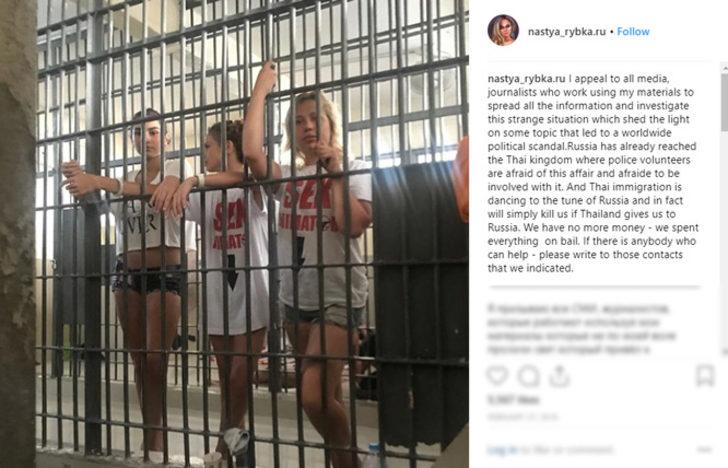Image resolution: width=728 pixels, height=468 pixels.
Task: Share the post using the share icon
Action: coord(559,376)
